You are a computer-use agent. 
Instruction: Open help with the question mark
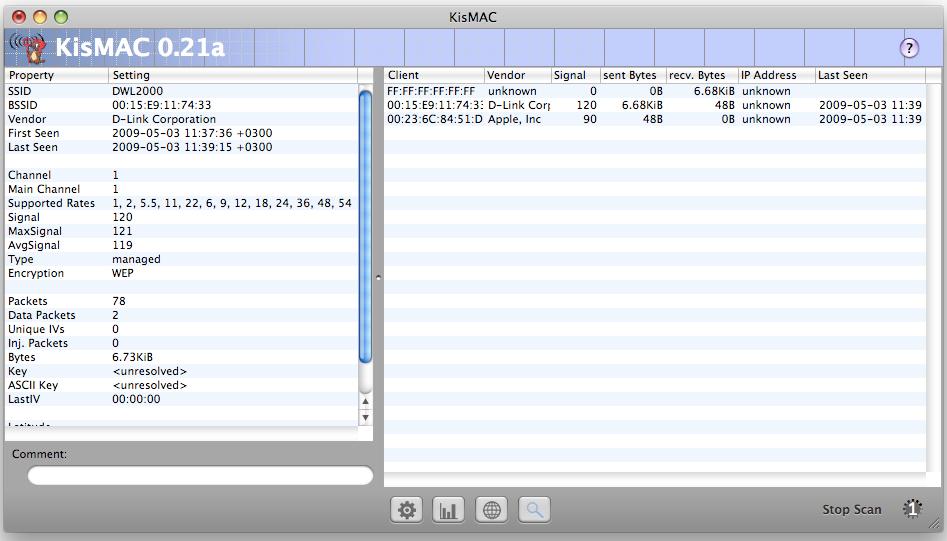[910, 48]
